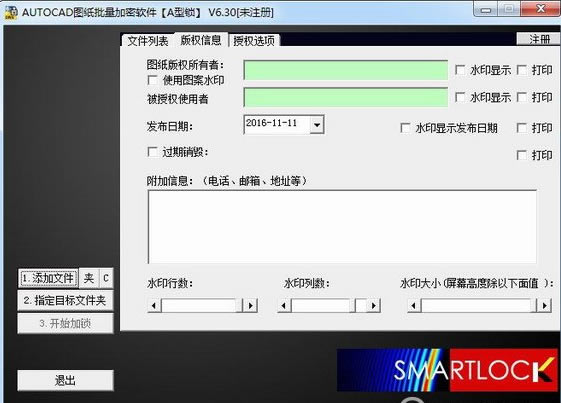The image size is (561, 403).
Task: Enable 水印显示 for 被授权使用者
Action: [460, 97]
